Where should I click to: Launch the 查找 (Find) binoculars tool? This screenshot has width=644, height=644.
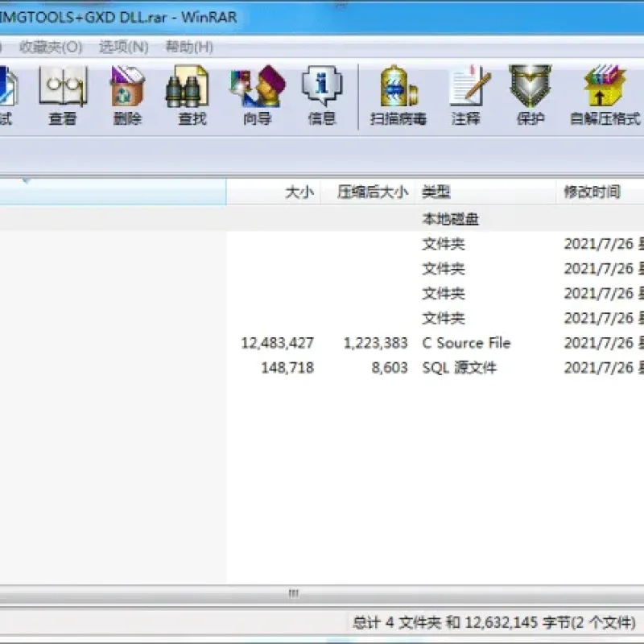coord(192,96)
